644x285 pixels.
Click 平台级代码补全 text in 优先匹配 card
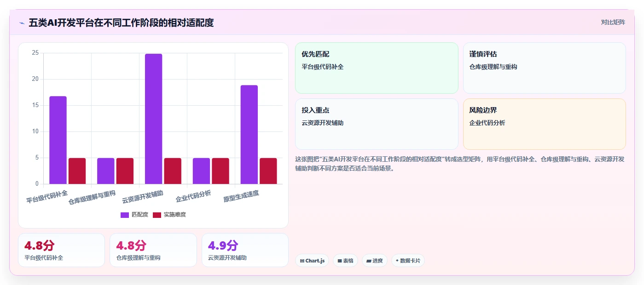click(323, 67)
